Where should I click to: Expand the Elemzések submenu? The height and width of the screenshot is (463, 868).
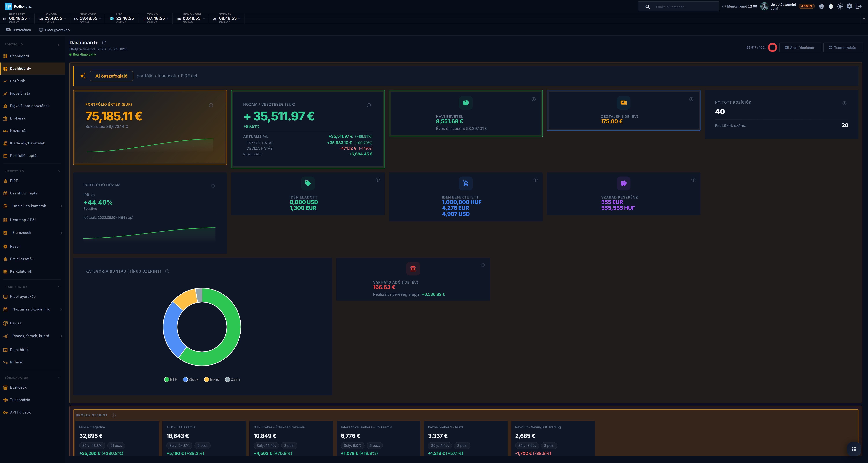61,233
